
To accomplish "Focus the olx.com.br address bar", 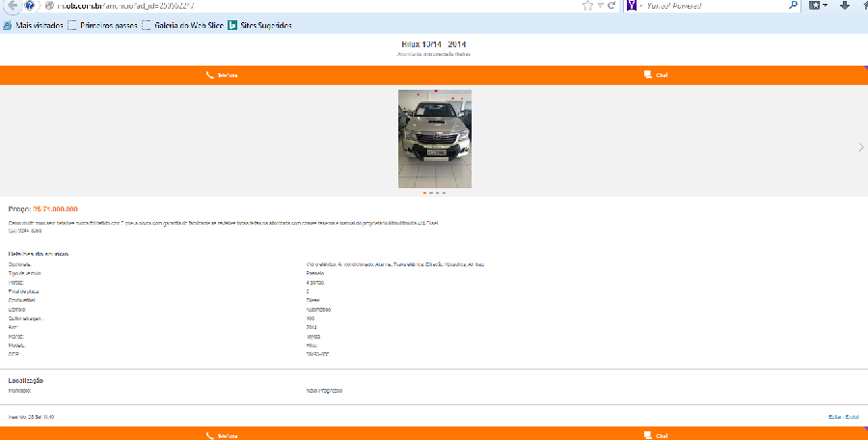I will tap(310, 6).
